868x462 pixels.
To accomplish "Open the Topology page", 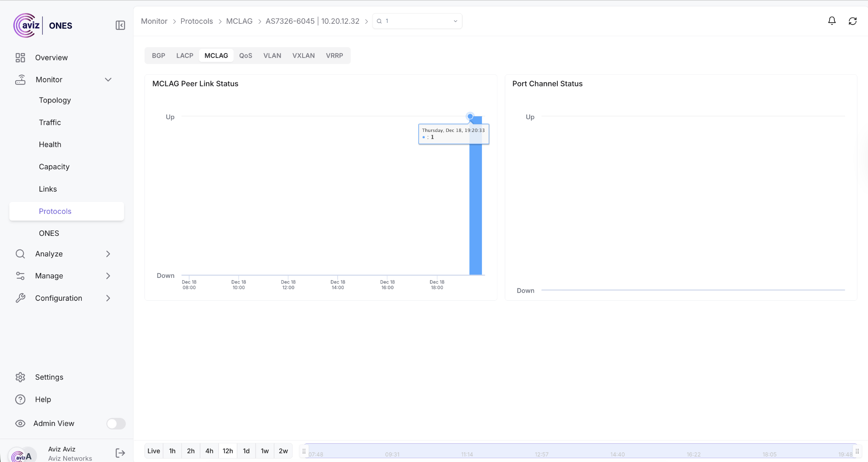I will tap(55, 100).
